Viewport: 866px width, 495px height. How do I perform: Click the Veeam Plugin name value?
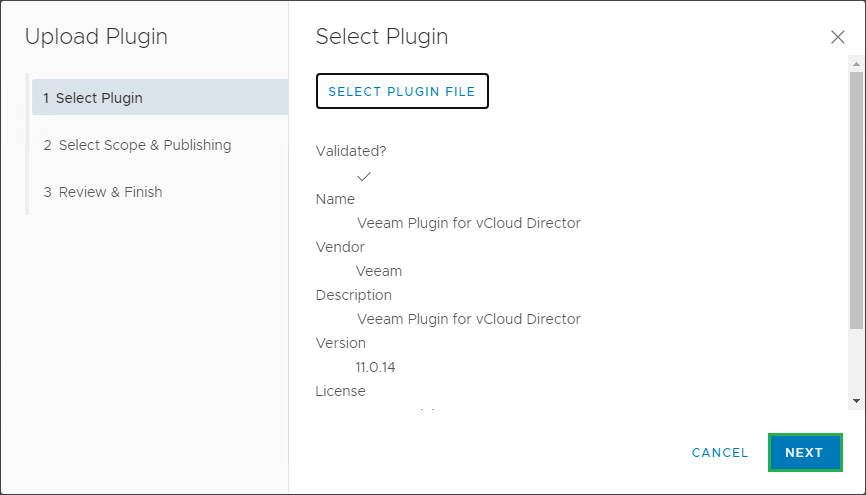tap(468, 223)
